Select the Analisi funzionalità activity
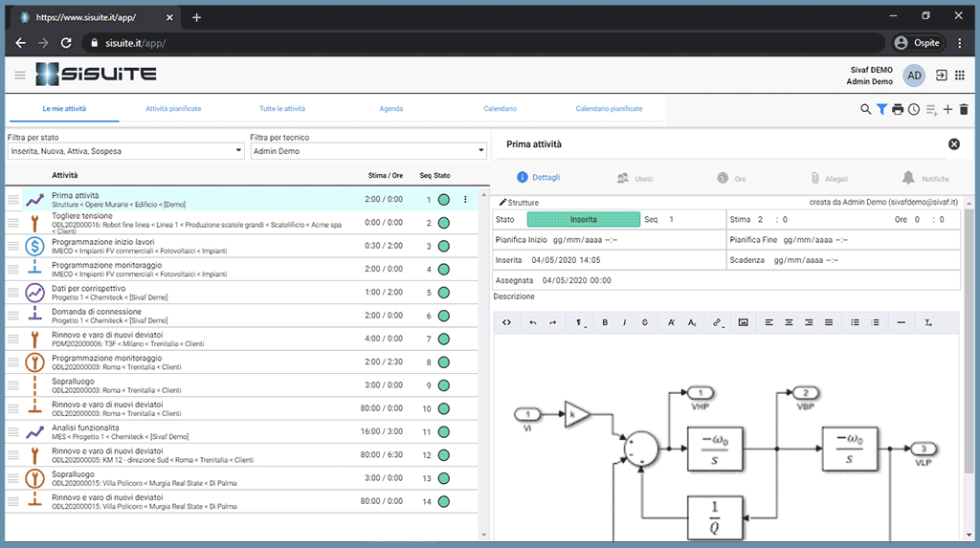Image resolution: width=980 pixels, height=548 pixels. [x=241, y=431]
